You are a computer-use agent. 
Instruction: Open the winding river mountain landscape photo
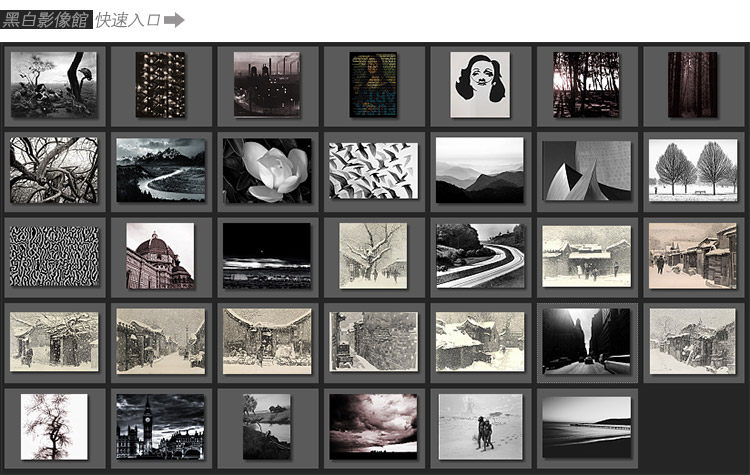pyautogui.click(x=160, y=170)
